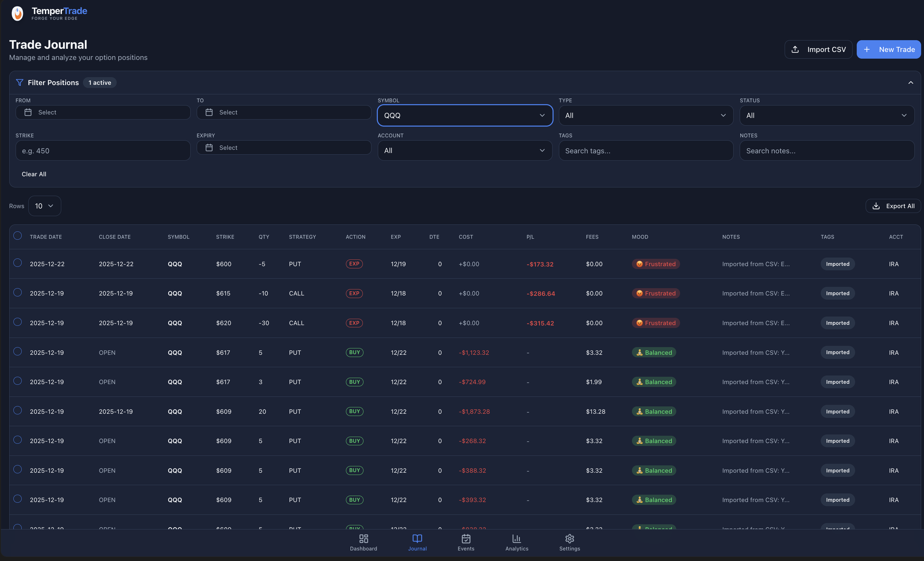
Task: Toggle select-all checkbox in table header
Action: point(18,236)
